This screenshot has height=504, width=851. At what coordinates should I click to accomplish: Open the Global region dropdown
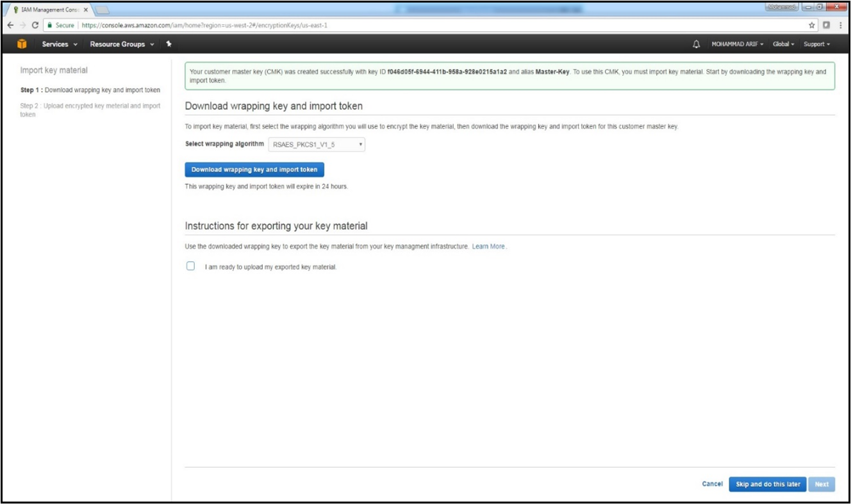(x=783, y=44)
